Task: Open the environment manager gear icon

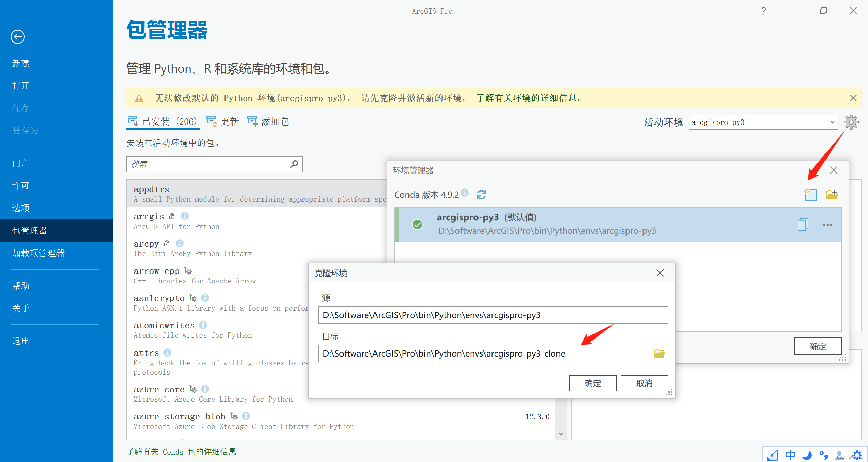Action: click(x=851, y=122)
